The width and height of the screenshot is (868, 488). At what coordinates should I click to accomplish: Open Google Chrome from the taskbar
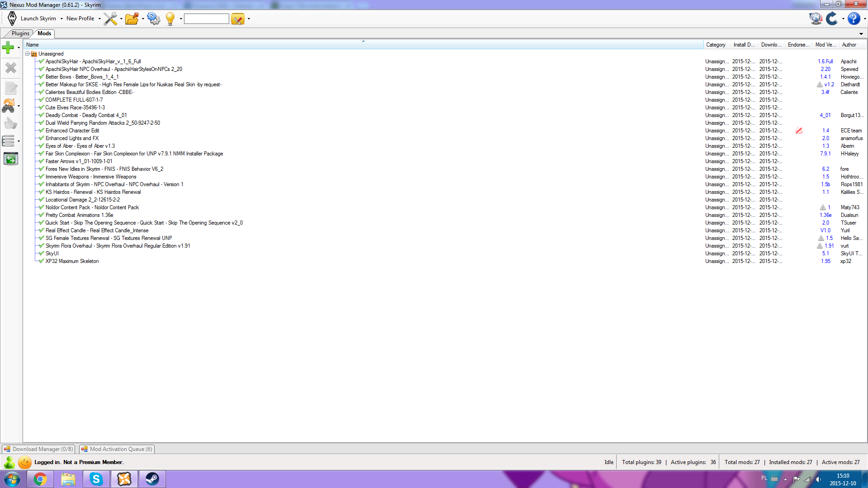(40, 479)
